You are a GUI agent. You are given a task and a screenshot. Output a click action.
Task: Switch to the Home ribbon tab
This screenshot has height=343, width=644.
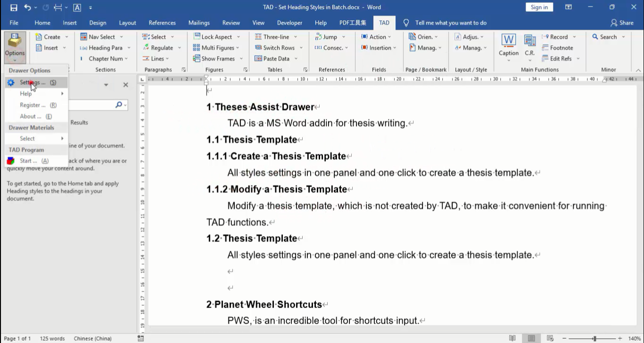(x=42, y=23)
